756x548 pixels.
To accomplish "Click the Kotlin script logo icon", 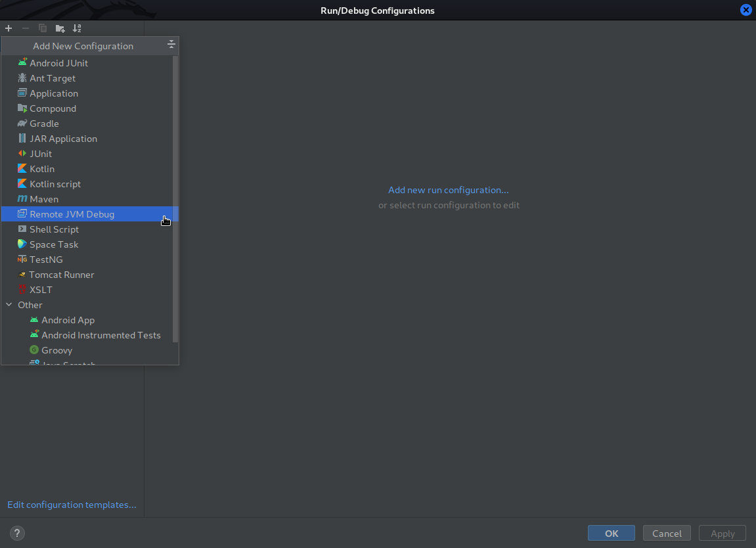I will pos(22,183).
